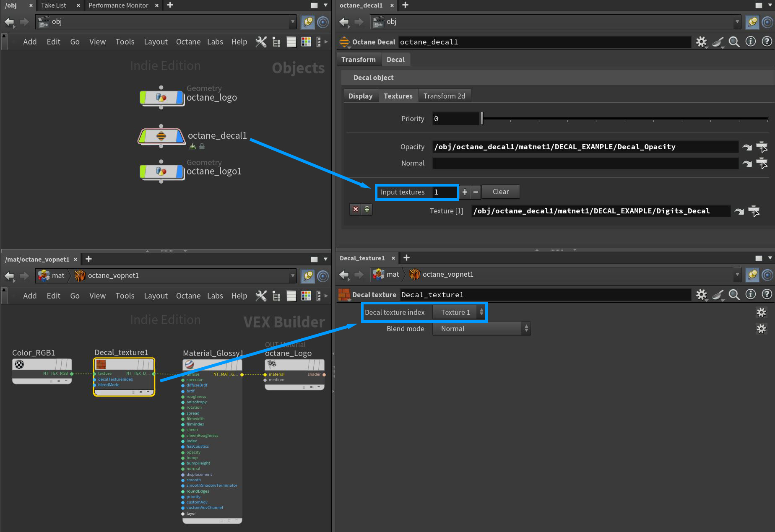Click the help question mark in Octane Decal panel

(x=767, y=42)
